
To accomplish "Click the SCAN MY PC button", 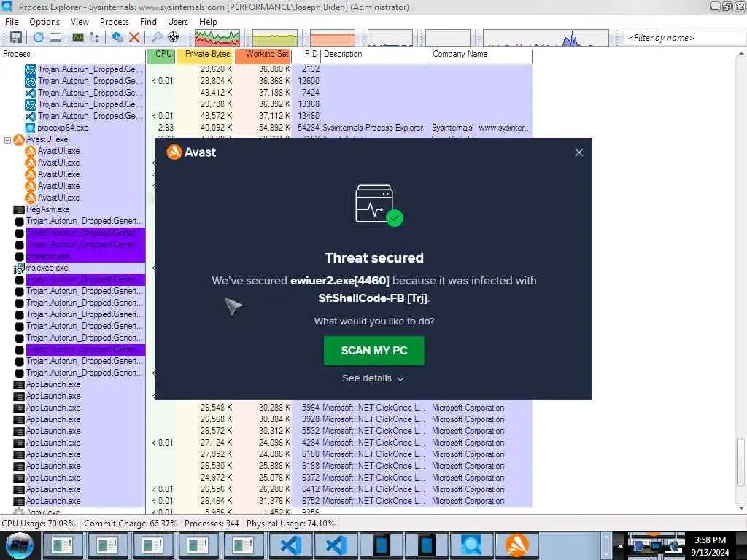I will pos(374,351).
